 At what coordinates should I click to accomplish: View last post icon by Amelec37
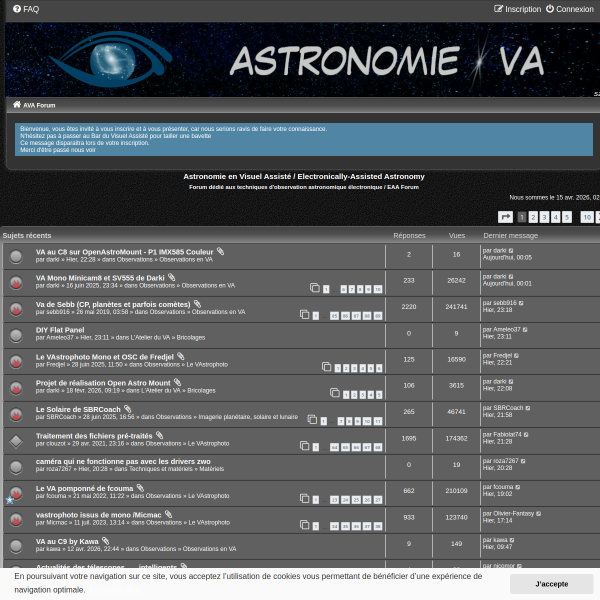525,329
